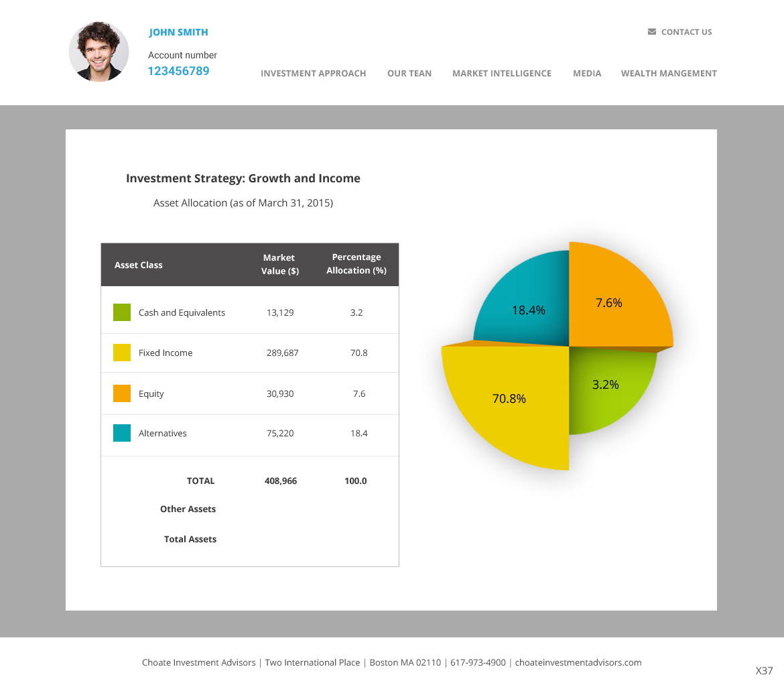Select the Fixed Income table row
The image size is (784, 687).
[250, 353]
